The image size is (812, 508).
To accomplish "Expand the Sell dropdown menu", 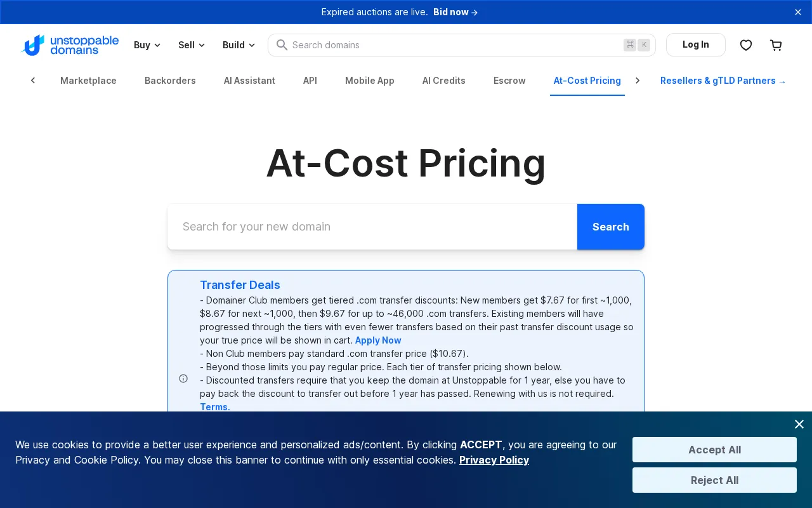I will 192,45.
